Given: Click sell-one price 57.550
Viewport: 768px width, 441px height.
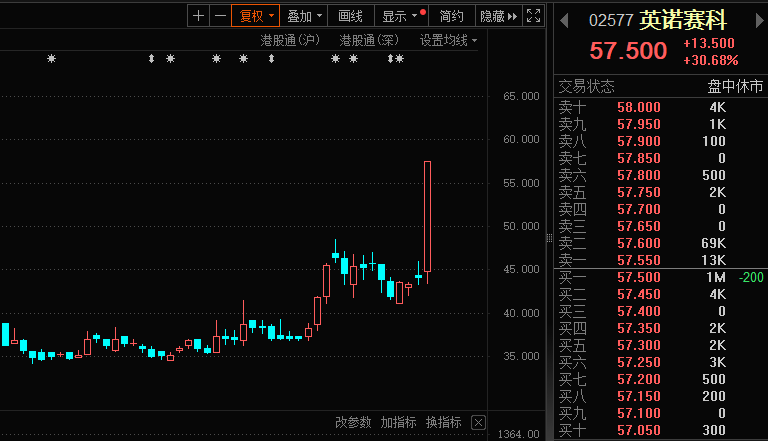Looking at the screenshot, I should [639, 260].
